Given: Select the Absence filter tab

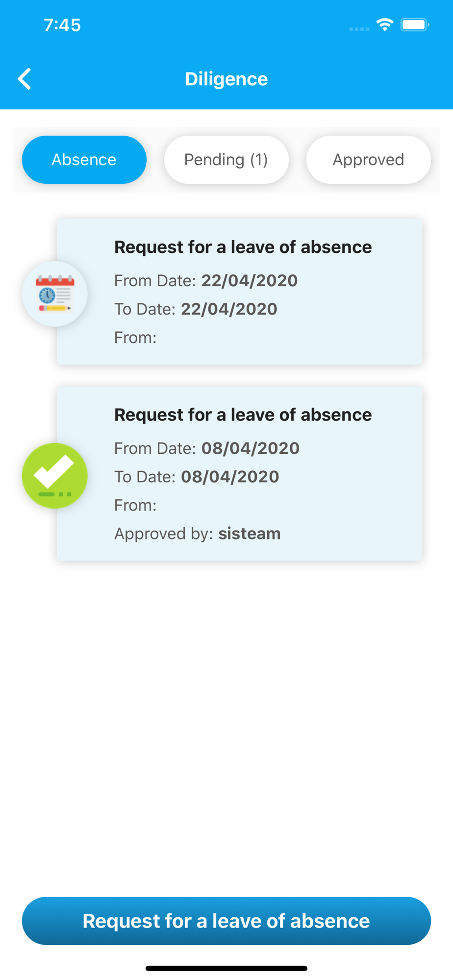Looking at the screenshot, I should [84, 160].
